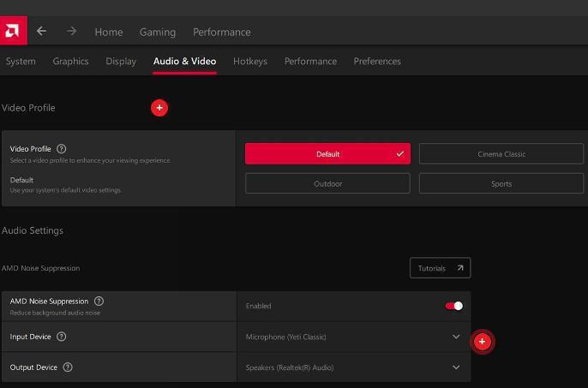Select the Sports video profile
This screenshot has height=388, width=588.
point(501,183)
